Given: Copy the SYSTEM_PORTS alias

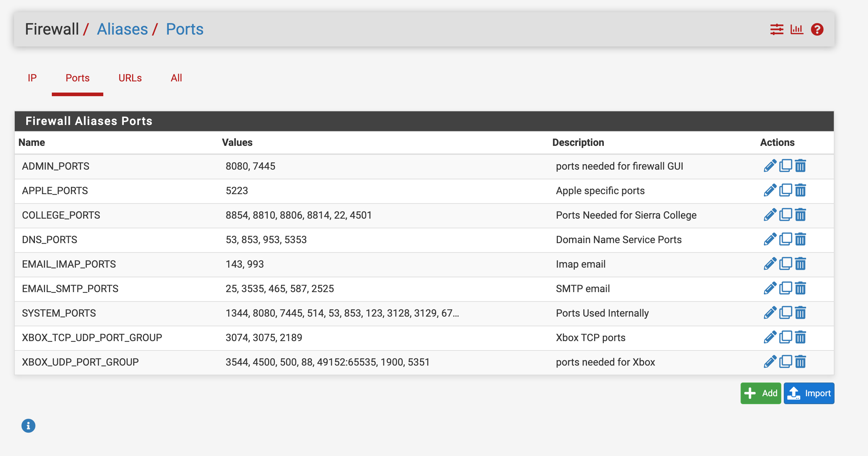Looking at the screenshot, I should pos(786,313).
